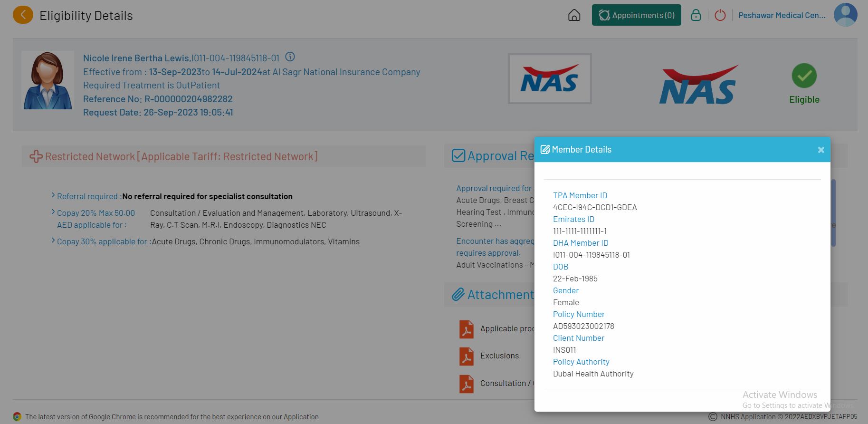Go to the home icon

tap(574, 15)
